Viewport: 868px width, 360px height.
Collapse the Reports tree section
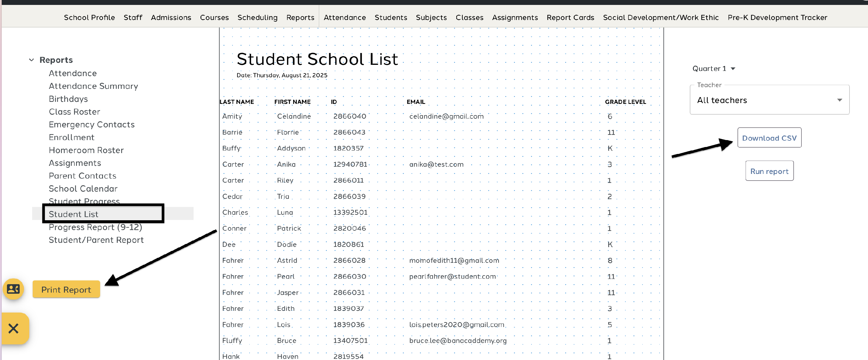click(x=31, y=60)
